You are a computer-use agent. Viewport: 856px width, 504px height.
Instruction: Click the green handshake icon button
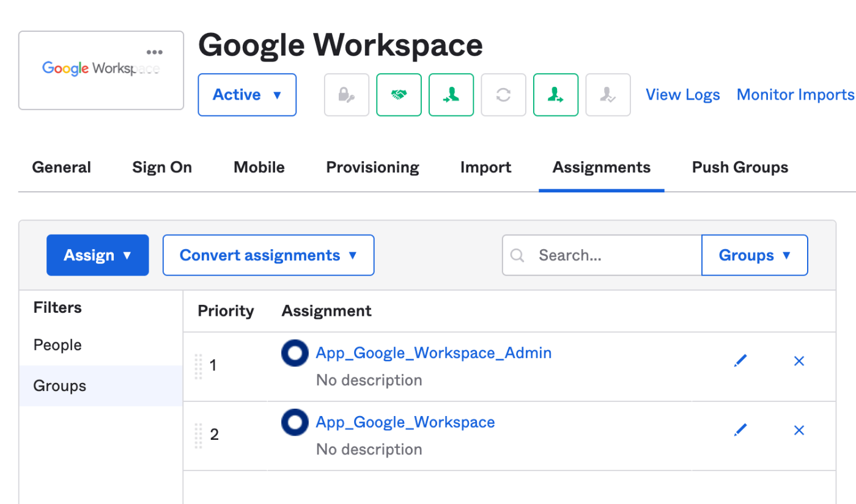(399, 95)
